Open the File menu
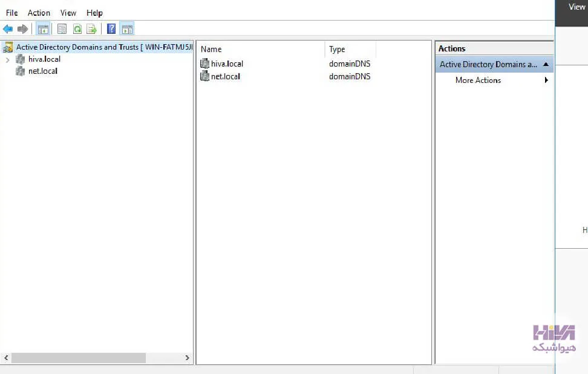Image resolution: width=588 pixels, height=374 pixels. (12, 13)
